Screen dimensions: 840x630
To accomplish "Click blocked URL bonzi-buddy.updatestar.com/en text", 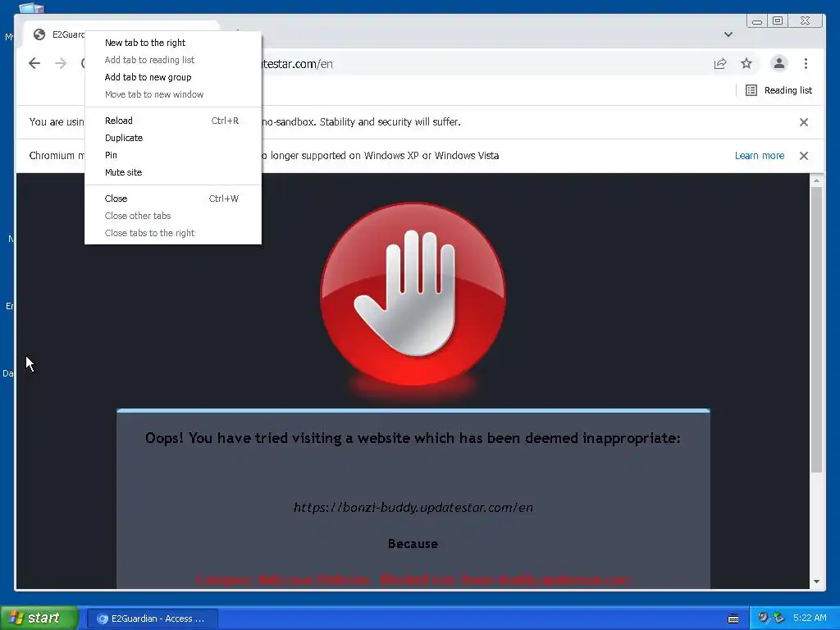I will (x=413, y=507).
